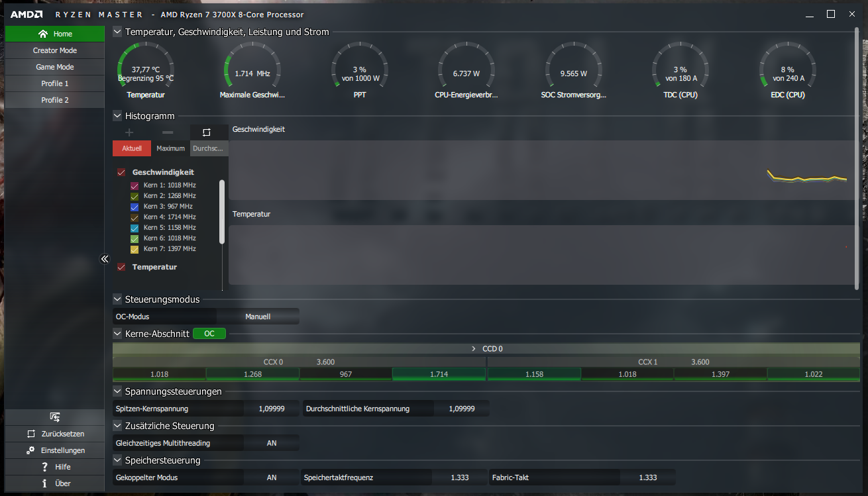
Task: Switch to Creator Mode
Action: (x=55, y=50)
